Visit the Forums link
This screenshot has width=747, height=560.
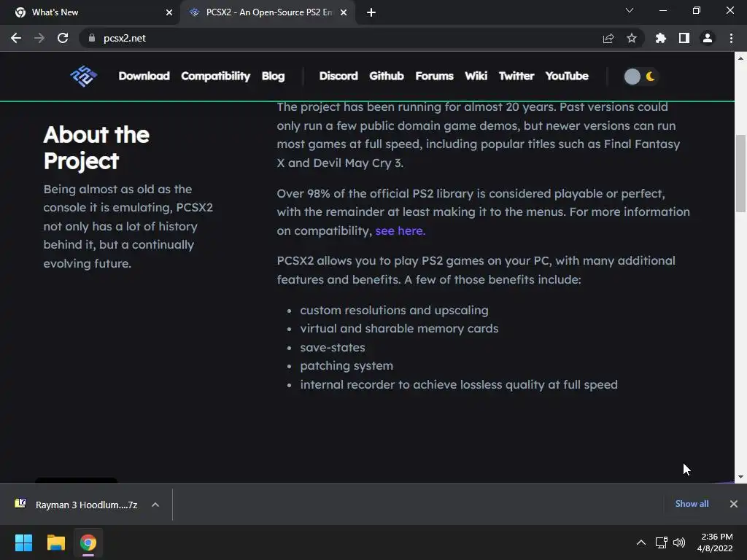435,76
